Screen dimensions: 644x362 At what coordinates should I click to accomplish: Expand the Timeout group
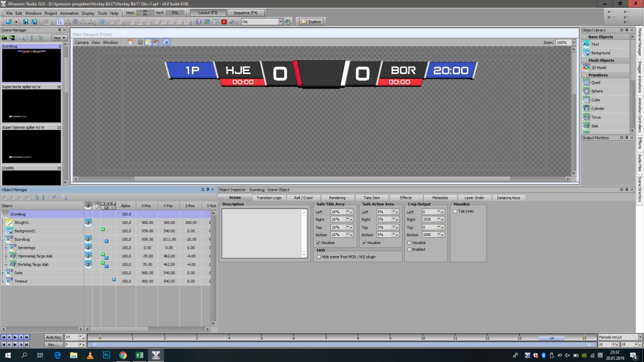(x=3, y=281)
